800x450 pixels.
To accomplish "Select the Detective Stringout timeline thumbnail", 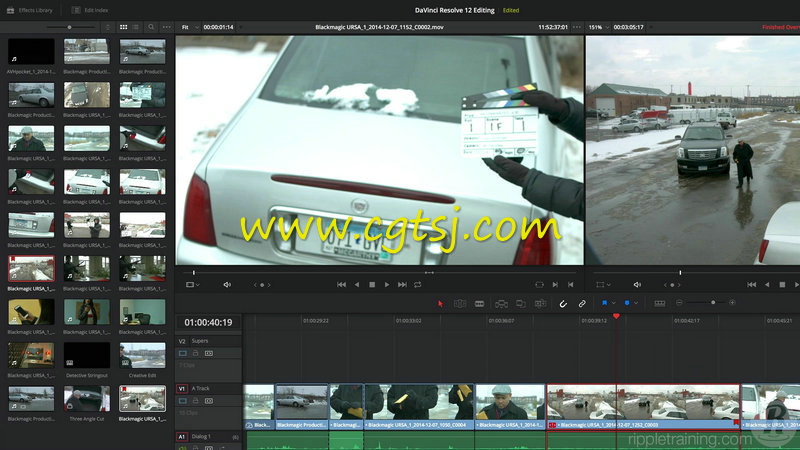I will (87, 356).
